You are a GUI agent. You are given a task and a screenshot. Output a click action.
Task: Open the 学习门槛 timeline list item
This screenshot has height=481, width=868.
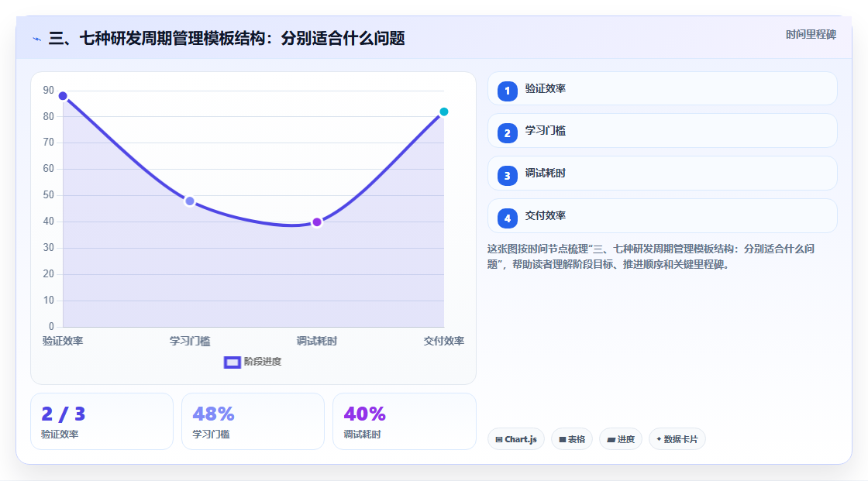point(662,131)
